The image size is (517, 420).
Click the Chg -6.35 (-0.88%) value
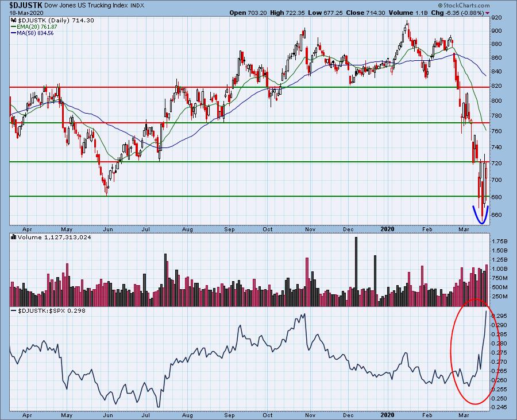pos(457,13)
